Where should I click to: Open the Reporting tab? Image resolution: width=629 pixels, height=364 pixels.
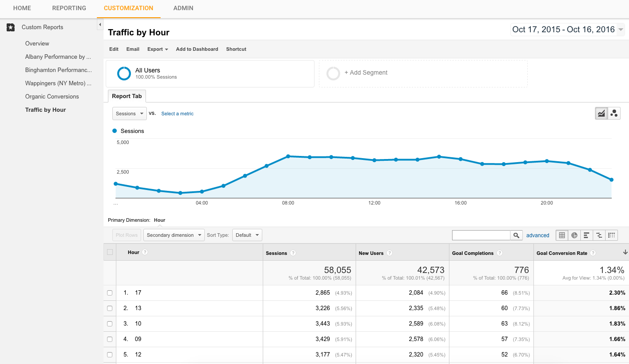point(69,8)
